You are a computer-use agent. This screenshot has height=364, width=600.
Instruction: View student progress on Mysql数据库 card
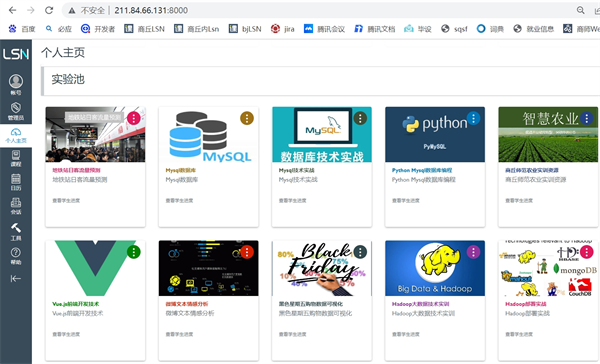pos(179,200)
